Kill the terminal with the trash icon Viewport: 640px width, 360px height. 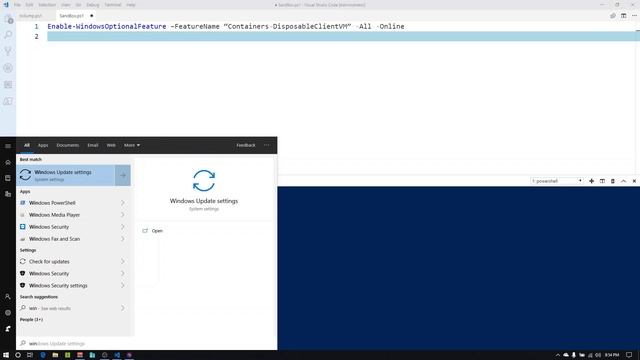pyautogui.click(x=613, y=181)
